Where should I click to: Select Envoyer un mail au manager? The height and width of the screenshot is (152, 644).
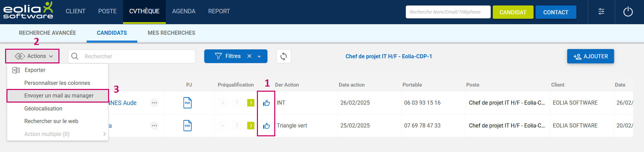(x=58, y=96)
